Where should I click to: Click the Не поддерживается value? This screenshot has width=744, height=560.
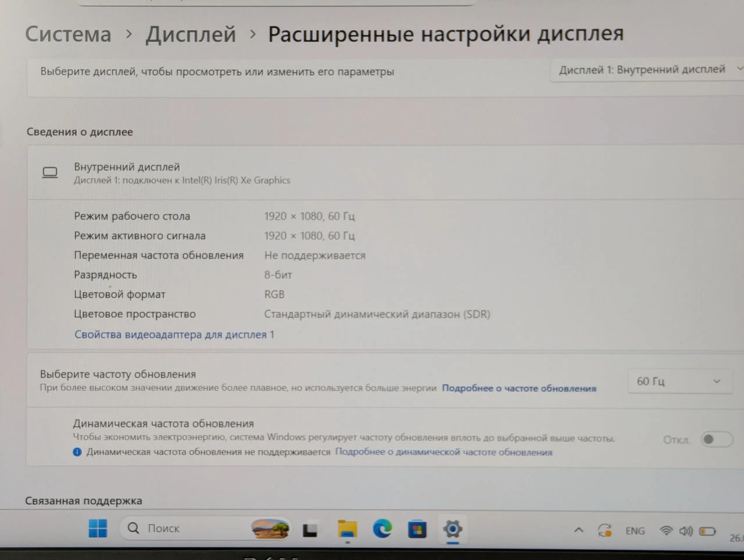(315, 255)
